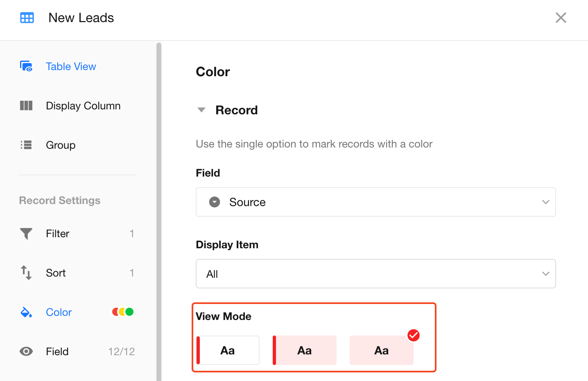This screenshot has height=381, width=588.
Task: Open the Field dropdown showing Source
Action: point(375,202)
